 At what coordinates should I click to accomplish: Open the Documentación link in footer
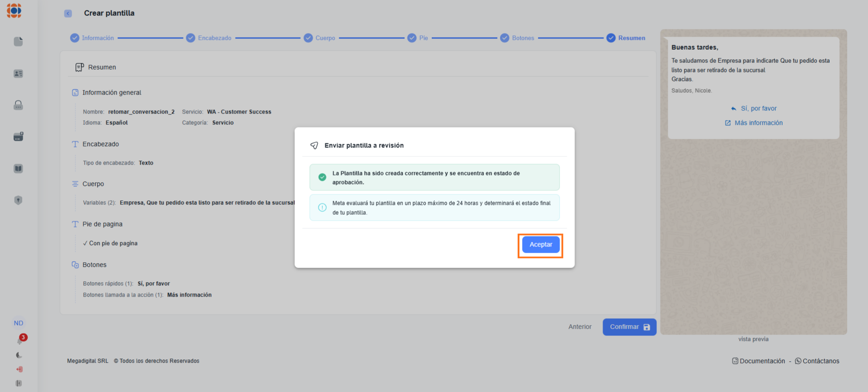pyautogui.click(x=759, y=361)
